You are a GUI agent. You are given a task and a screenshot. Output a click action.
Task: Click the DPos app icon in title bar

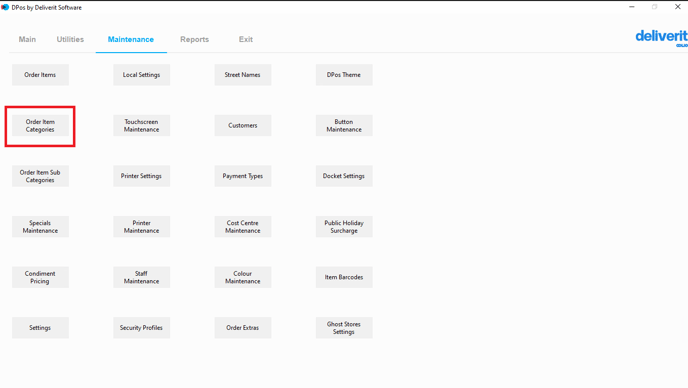pos(5,7)
